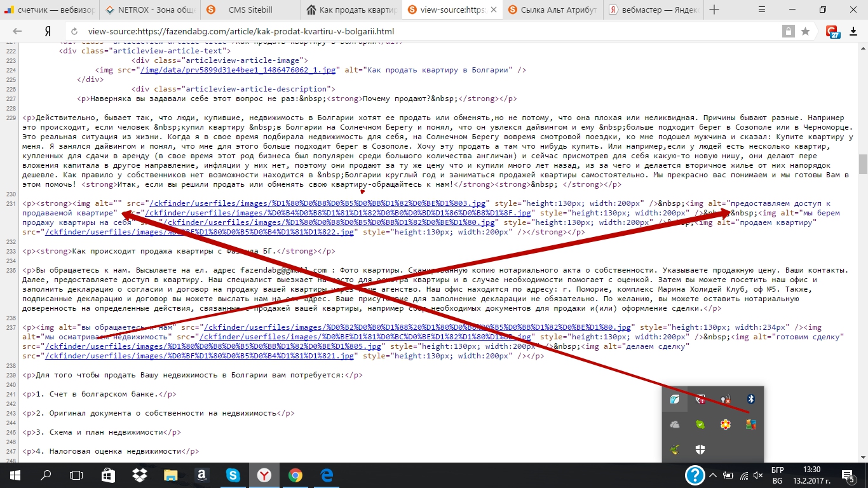868x488 pixels.
Task: Open the Wi-Fi network icon
Action: pos(742,475)
